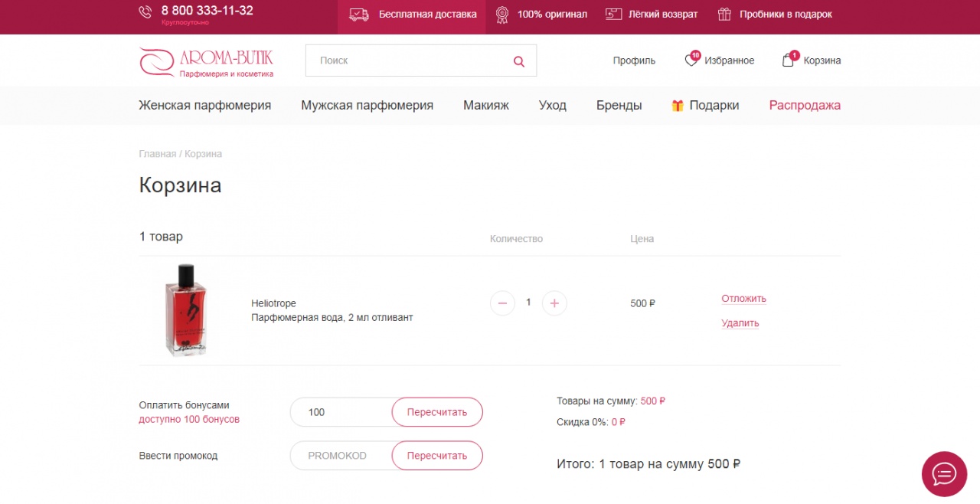Open favorites via the heart icon
The height and width of the screenshot is (504, 980).
pos(691,61)
